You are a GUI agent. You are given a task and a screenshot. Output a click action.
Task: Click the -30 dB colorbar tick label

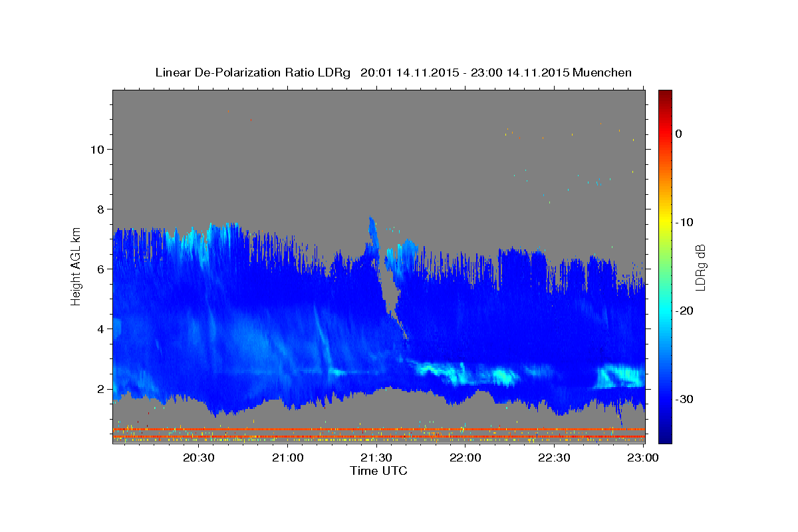[x=684, y=399]
